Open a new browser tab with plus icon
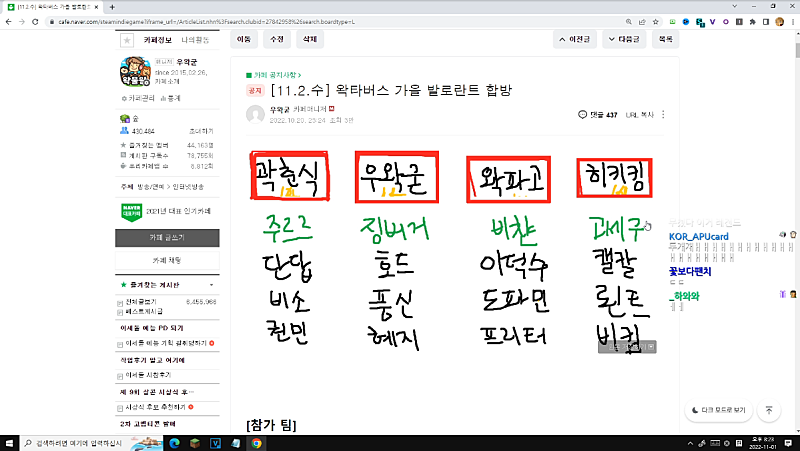The height and width of the screenshot is (451, 800). [x=112, y=7]
